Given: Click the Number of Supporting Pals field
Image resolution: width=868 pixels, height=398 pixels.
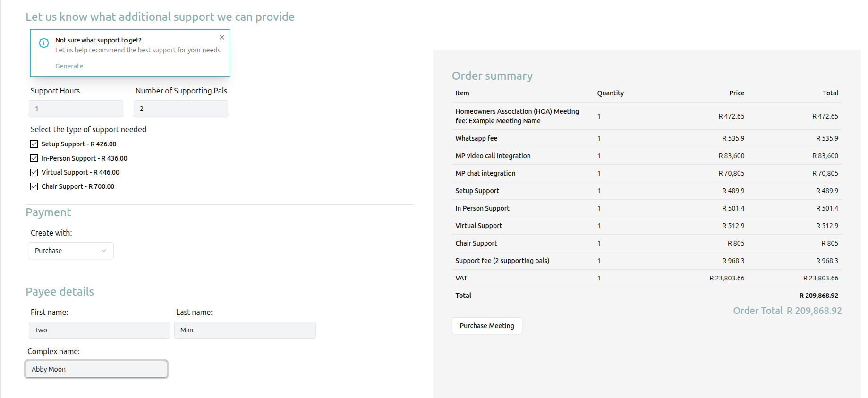Looking at the screenshot, I should (180, 109).
